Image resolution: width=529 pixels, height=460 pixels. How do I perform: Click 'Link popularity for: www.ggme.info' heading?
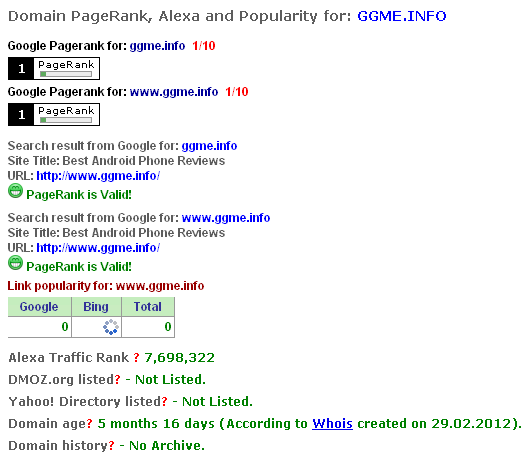(106, 286)
